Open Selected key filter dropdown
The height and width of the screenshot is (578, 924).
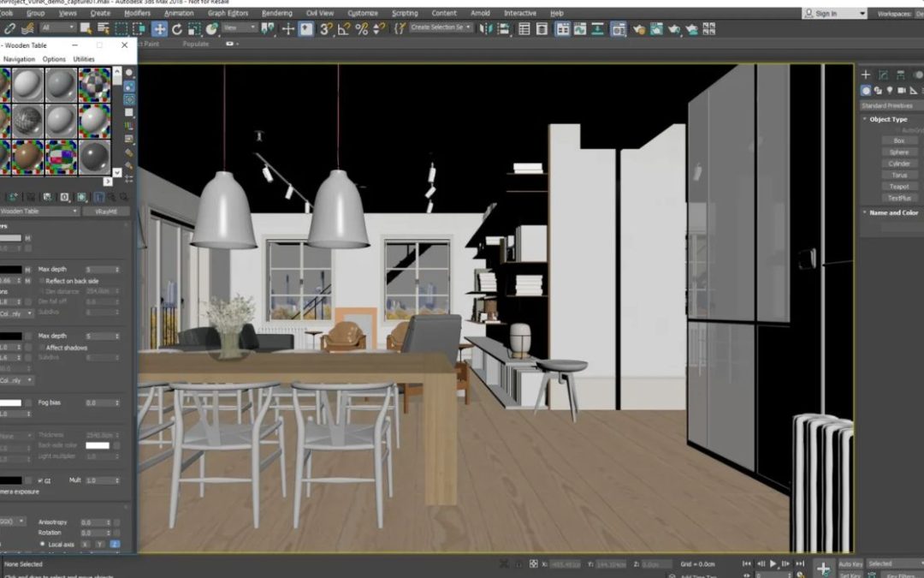(x=895, y=563)
